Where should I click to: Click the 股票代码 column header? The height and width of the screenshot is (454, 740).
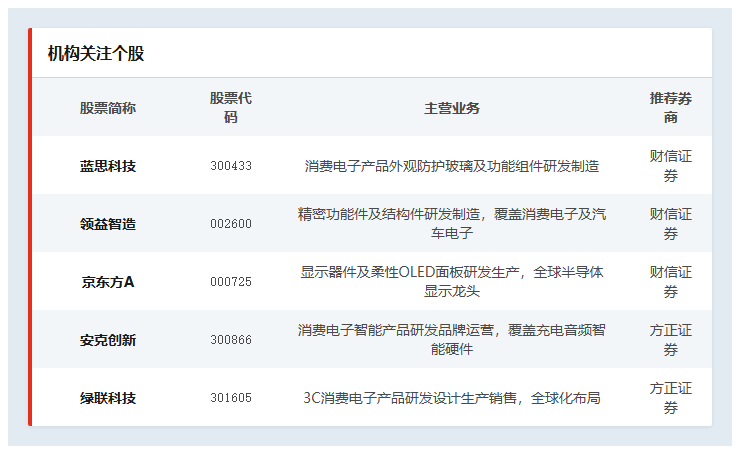231,108
